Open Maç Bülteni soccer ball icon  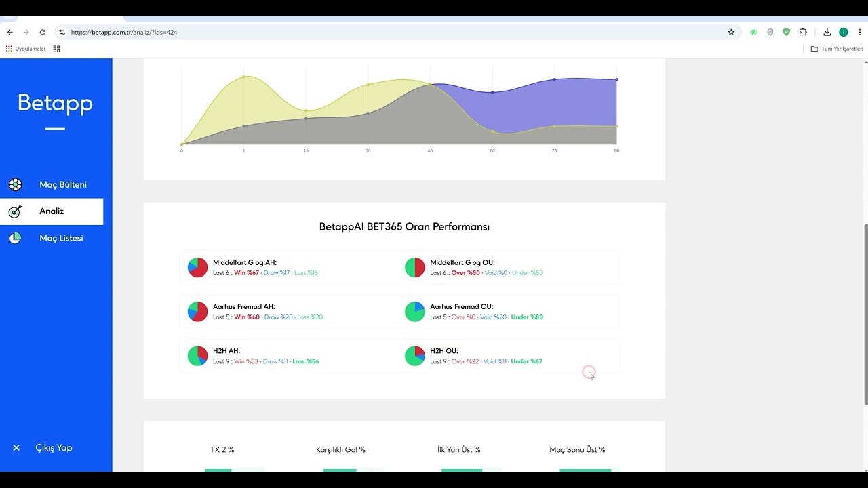pos(16,184)
